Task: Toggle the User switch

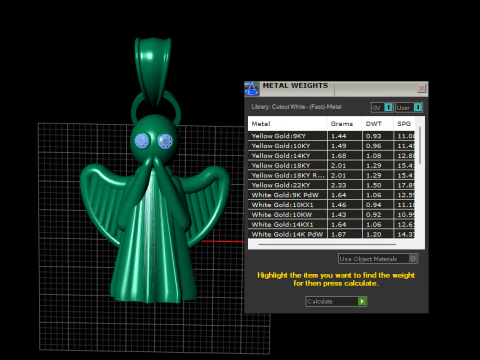Action: click(x=409, y=107)
